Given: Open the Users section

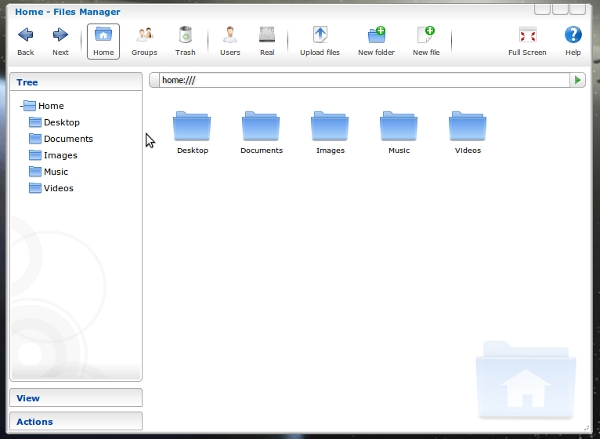Looking at the screenshot, I should 230,41.
